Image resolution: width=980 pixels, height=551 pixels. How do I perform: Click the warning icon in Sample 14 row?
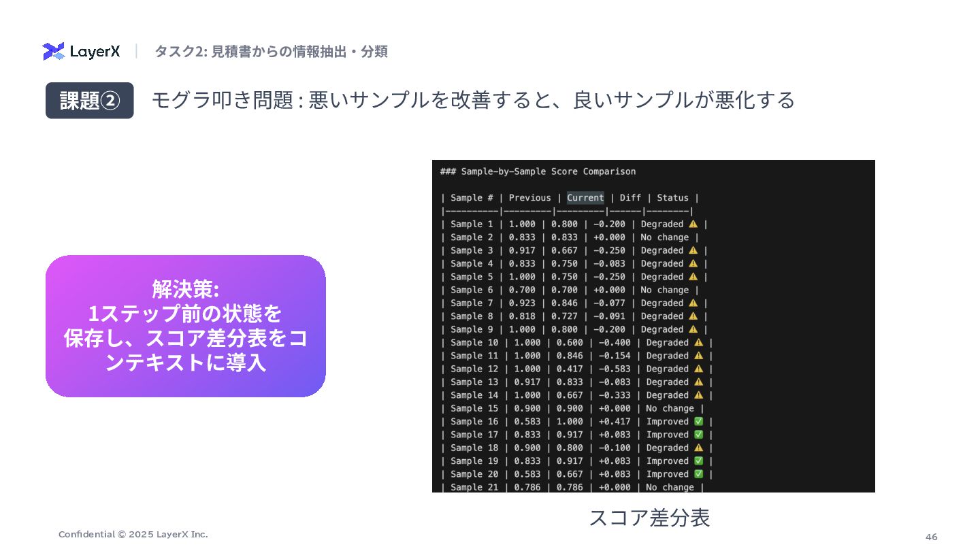[x=698, y=395]
